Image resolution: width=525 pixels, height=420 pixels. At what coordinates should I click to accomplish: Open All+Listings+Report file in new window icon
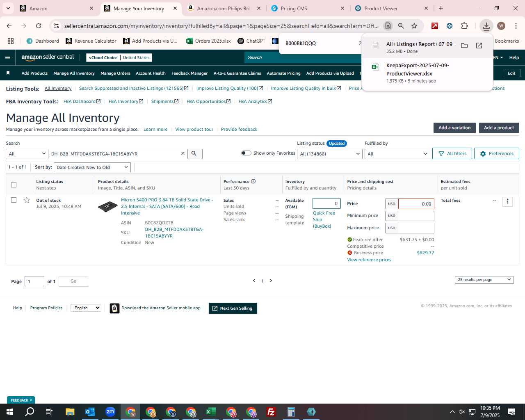point(479,46)
